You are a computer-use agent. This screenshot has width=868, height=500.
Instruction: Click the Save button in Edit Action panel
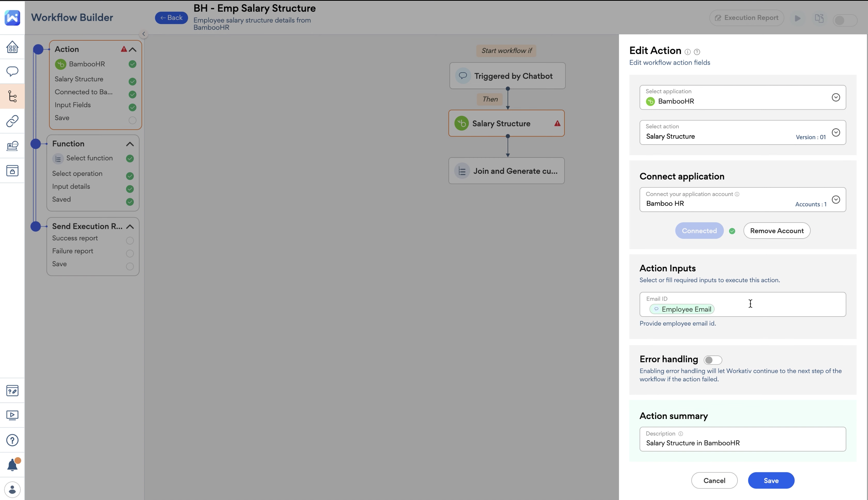click(770, 480)
